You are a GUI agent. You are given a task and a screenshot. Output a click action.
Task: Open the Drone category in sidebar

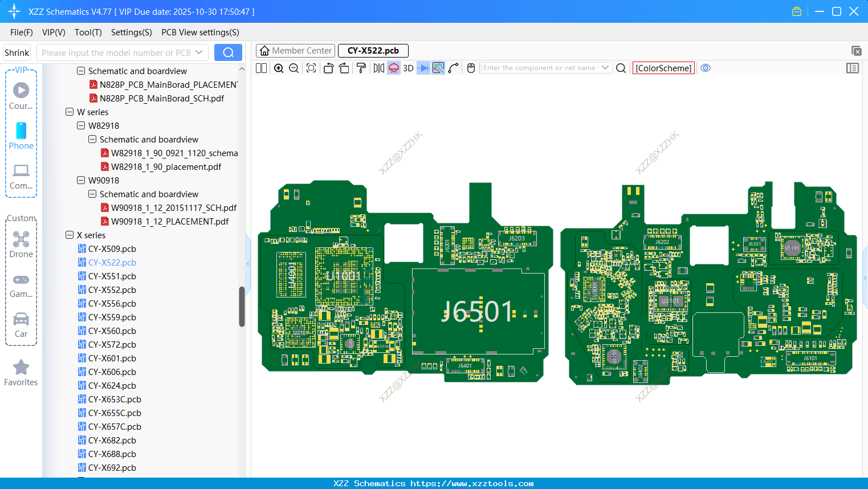(x=21, y=244)
